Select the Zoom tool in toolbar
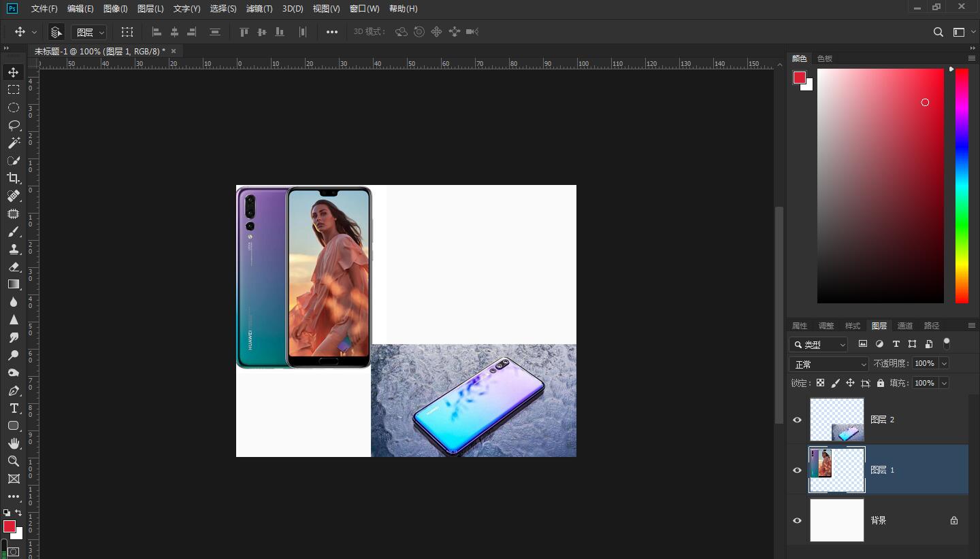Screen dimensions: 980x559 pos(14,461)
